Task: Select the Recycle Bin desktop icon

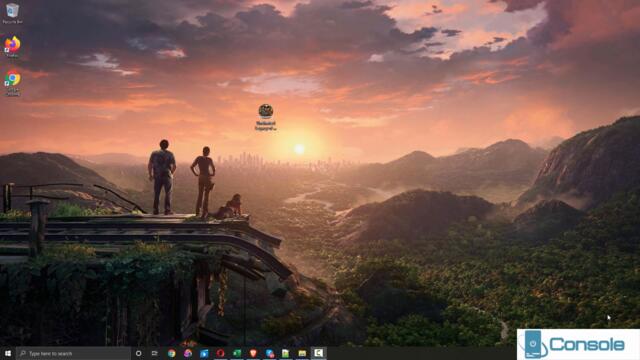Action: tap(12, 13)
